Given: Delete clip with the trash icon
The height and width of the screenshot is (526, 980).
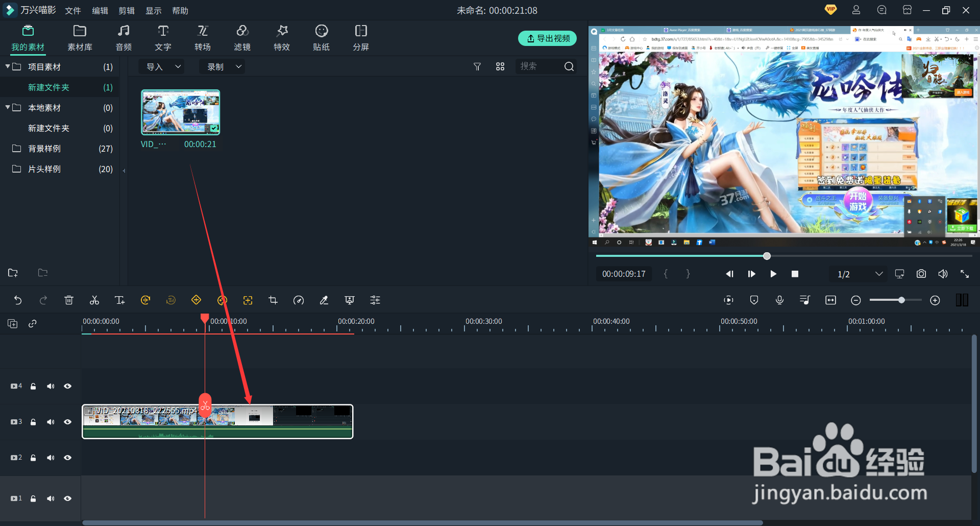Looking at the screenshot, I should (x=69, y=300).
